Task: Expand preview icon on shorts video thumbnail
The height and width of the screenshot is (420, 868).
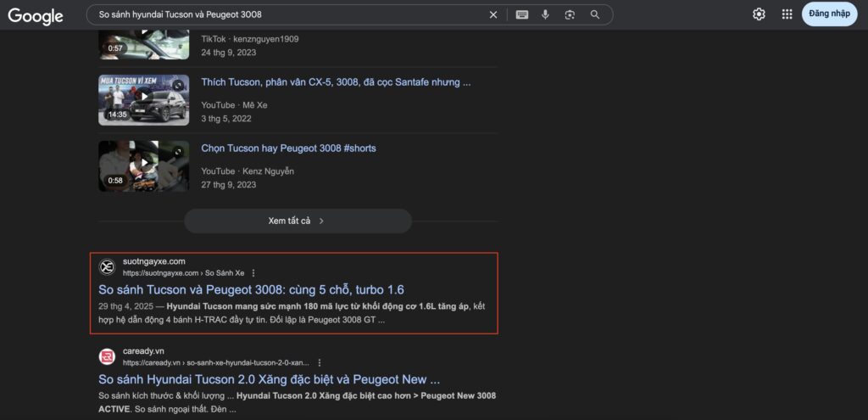Action: coord(178,151)
